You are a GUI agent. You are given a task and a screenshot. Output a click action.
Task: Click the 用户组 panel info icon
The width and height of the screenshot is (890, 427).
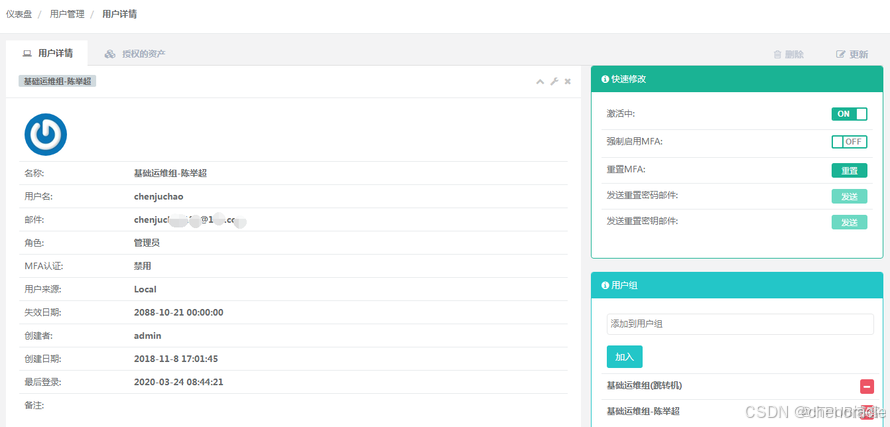coord(606,285)
